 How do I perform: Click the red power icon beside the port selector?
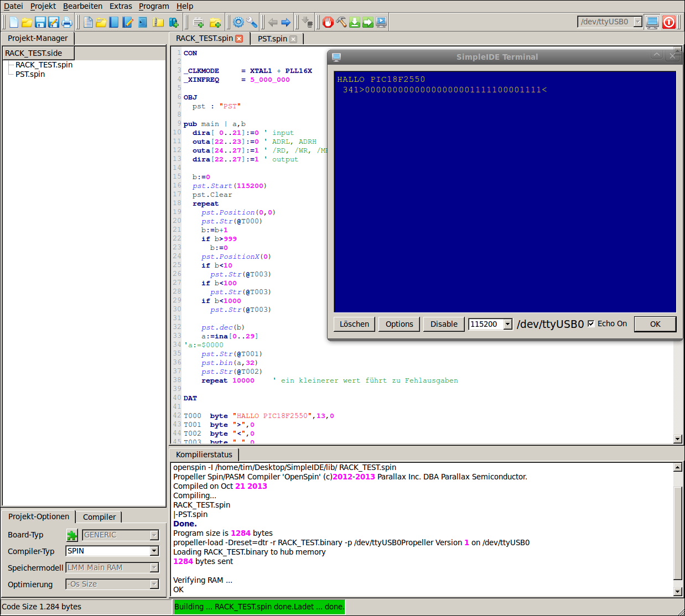coord(669,22)
